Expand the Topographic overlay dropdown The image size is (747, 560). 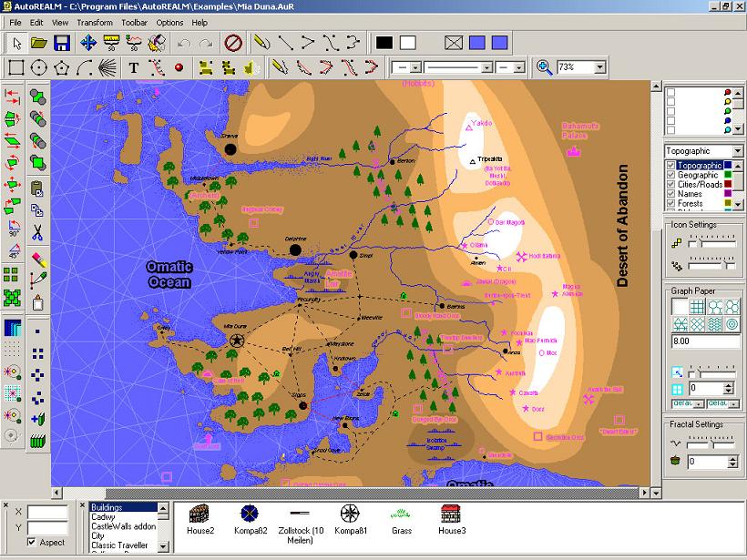[737, 151]
